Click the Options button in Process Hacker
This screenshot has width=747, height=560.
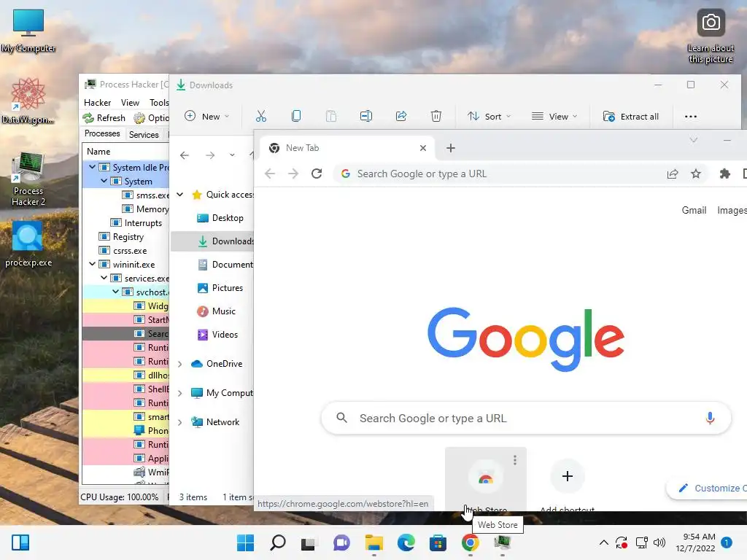tap(152, 117)
